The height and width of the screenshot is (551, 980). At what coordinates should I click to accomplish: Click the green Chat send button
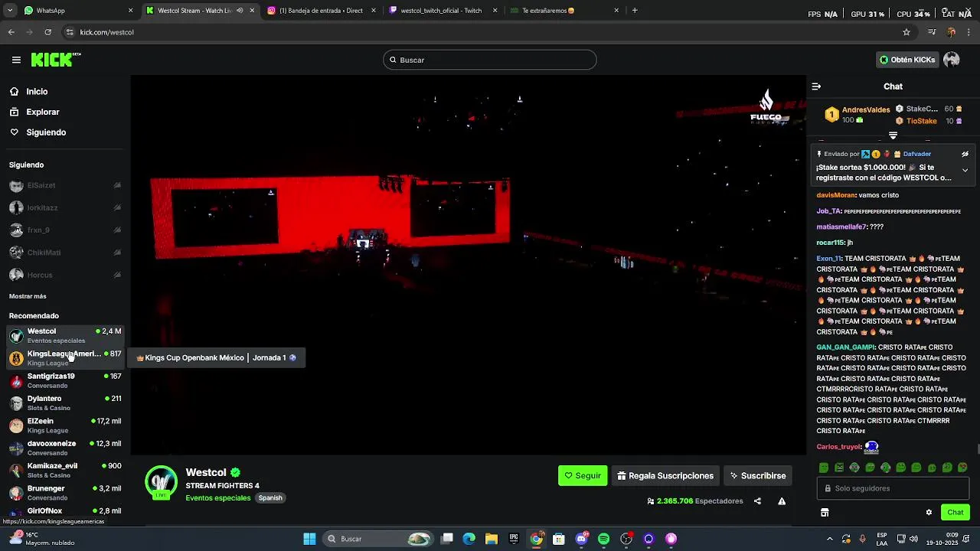[x=955, y=513]
